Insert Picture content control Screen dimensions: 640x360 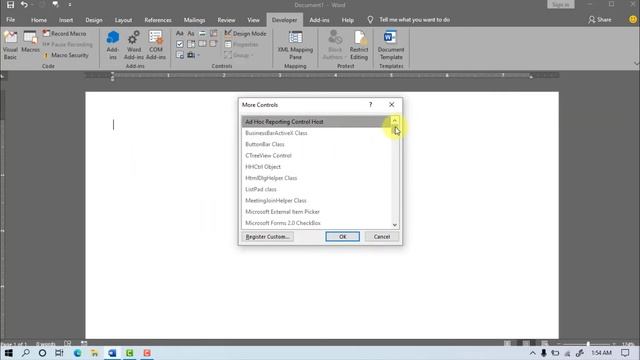click(202, 33)
